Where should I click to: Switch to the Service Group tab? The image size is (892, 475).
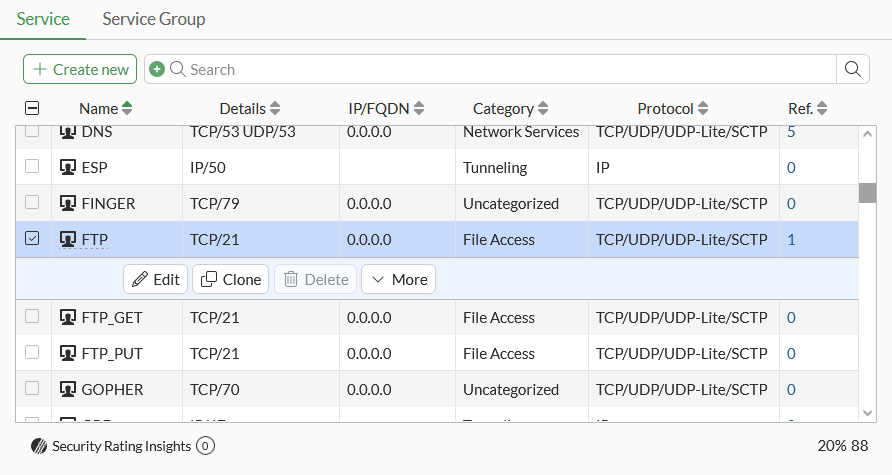153,19
